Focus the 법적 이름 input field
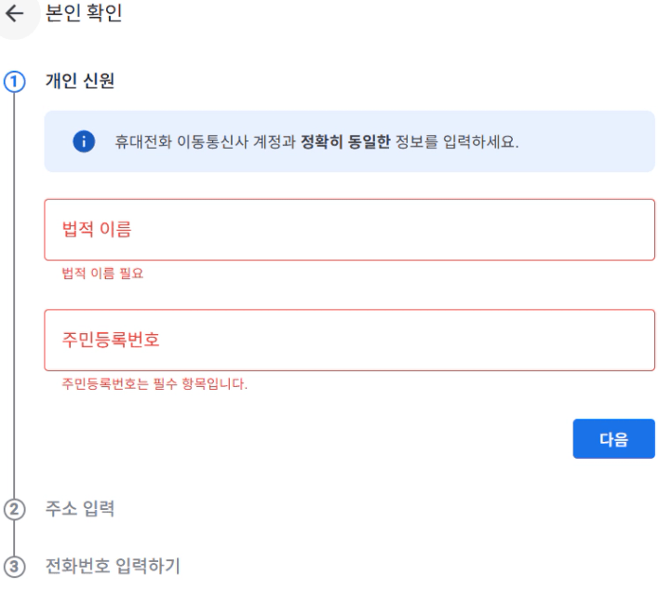The height and width of the screenshot is (616, 672). click(349, 230)
